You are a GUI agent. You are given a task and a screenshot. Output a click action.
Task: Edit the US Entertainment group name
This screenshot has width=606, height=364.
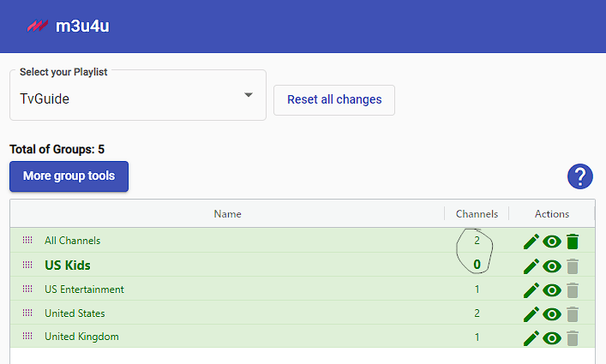pyautogui.click(x=531, y=290)
